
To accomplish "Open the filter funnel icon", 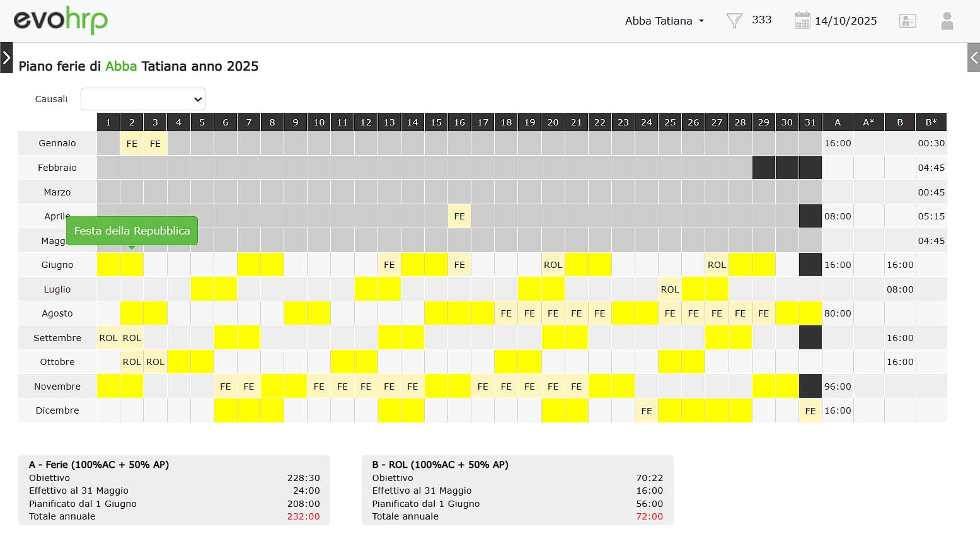I will (734, 21).
